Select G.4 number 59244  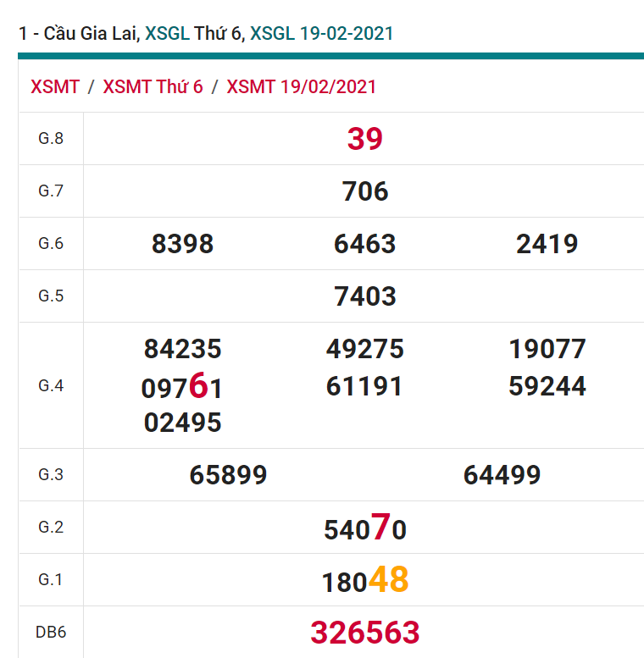(547, 386)
